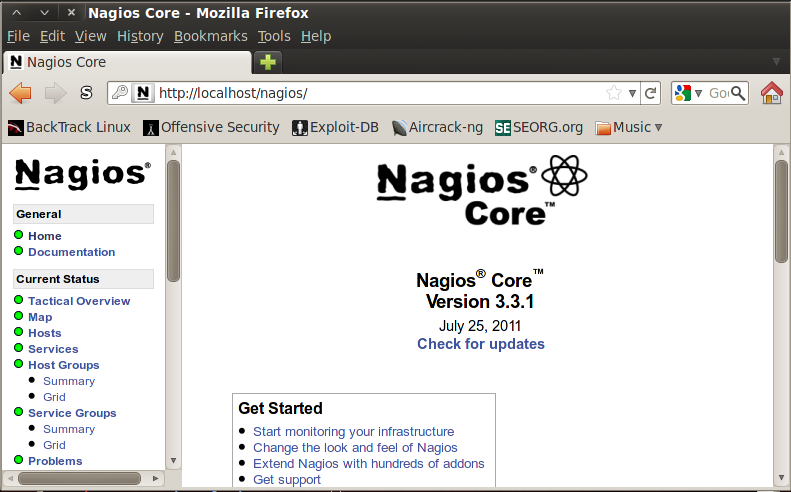
Task: Click the green dot beside Problems
Action: [19, 460]
